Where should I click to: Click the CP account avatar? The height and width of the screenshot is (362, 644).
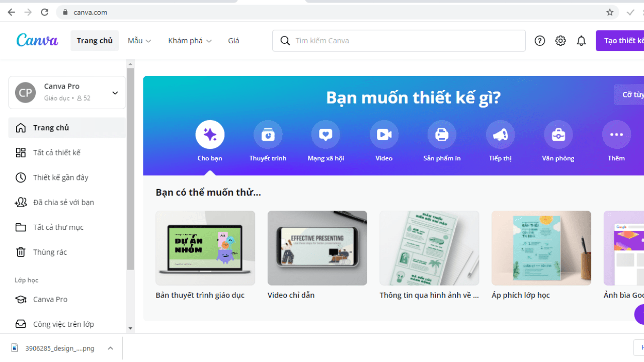pos(25,93)
